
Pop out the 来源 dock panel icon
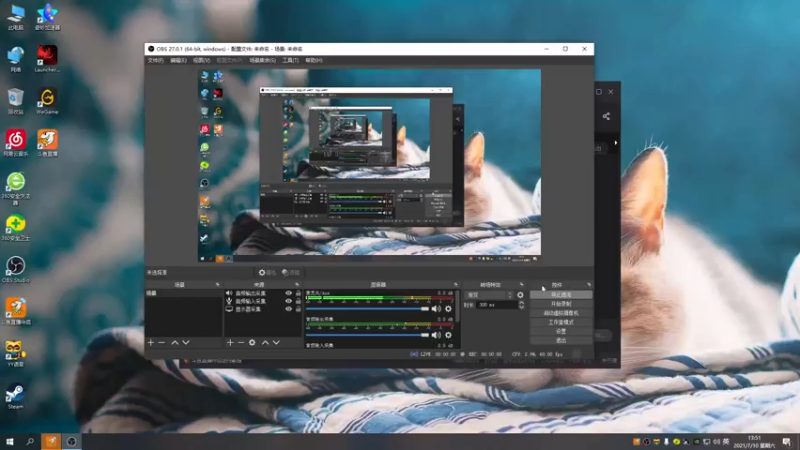pos(297,285)
